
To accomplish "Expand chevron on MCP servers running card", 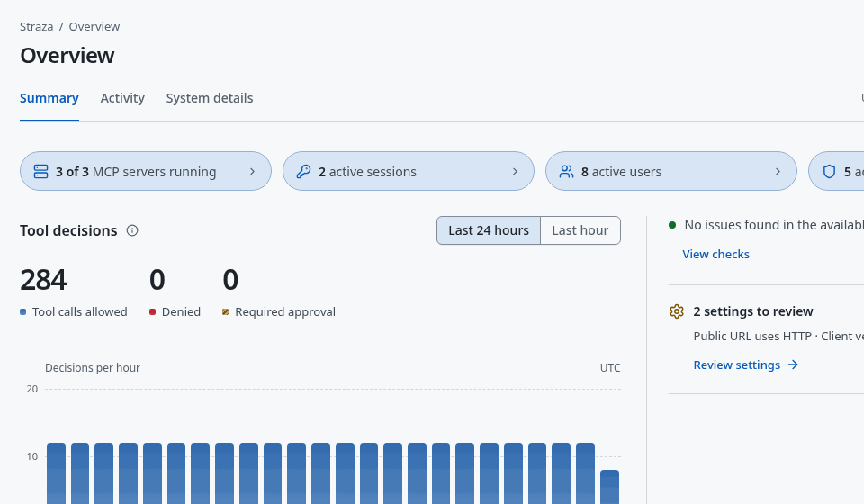I will click(252, 171).
